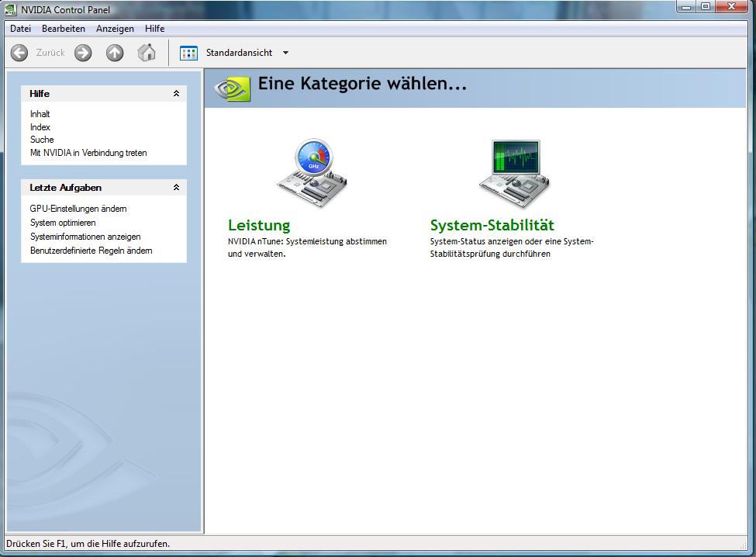Click the Hilfe panel header

coord(104,94)
